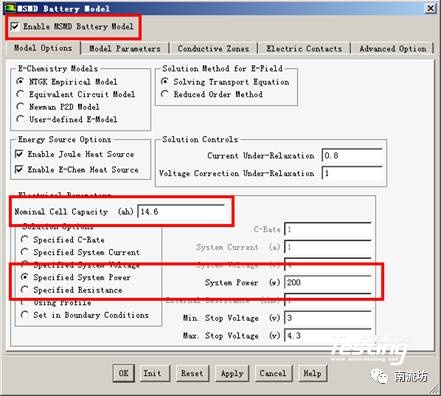Click the System Power input field
Viewport: 441px width, 396px height.
tap(328, 282)
